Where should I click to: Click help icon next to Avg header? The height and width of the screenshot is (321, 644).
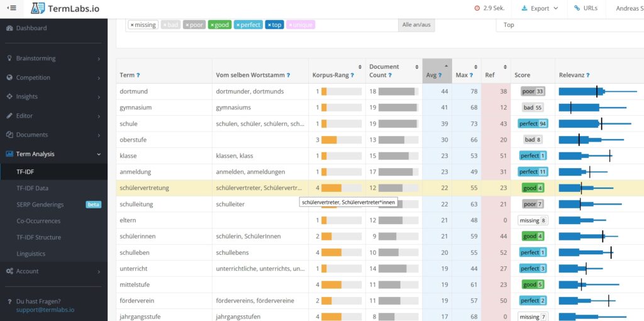click(x=440, y=76)
